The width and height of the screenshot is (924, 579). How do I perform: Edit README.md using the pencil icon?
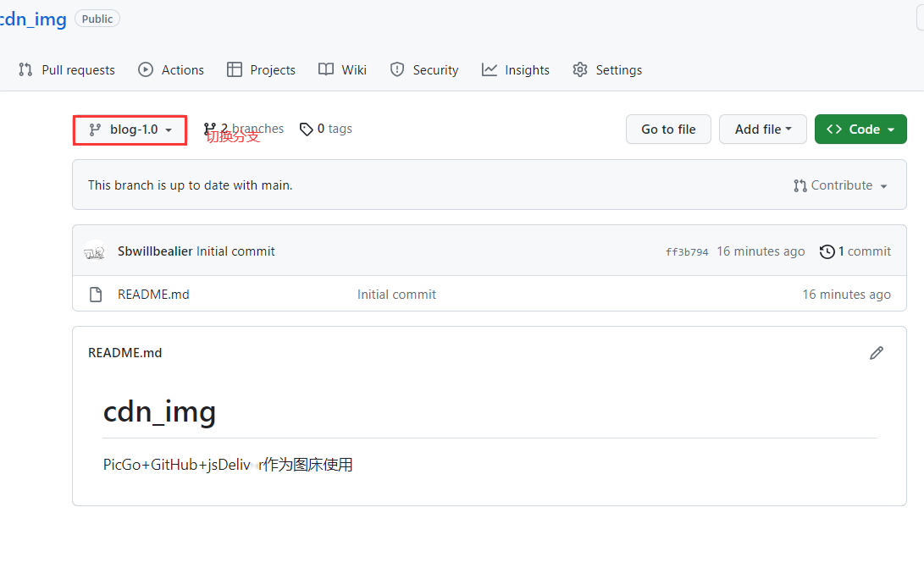(x=877, y=353)
